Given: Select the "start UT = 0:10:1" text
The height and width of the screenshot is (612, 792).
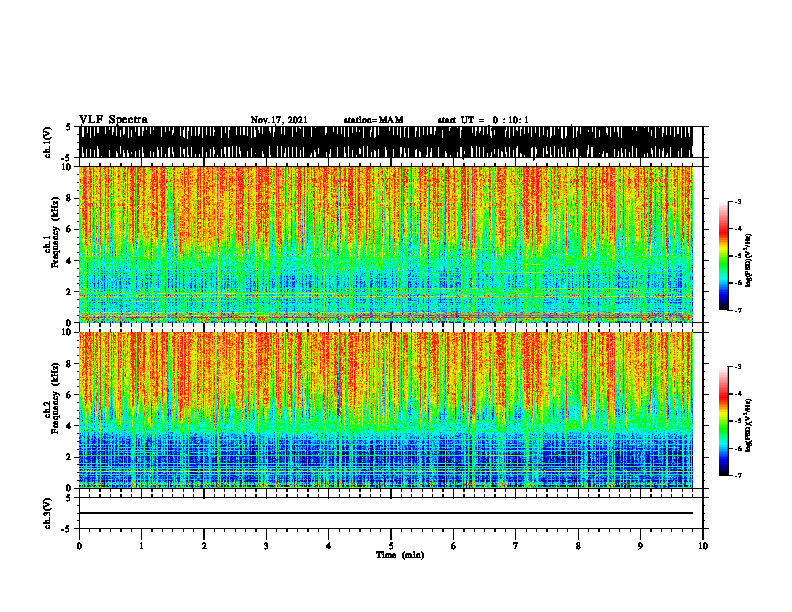Looking at the screenshot, I should 483,120.
